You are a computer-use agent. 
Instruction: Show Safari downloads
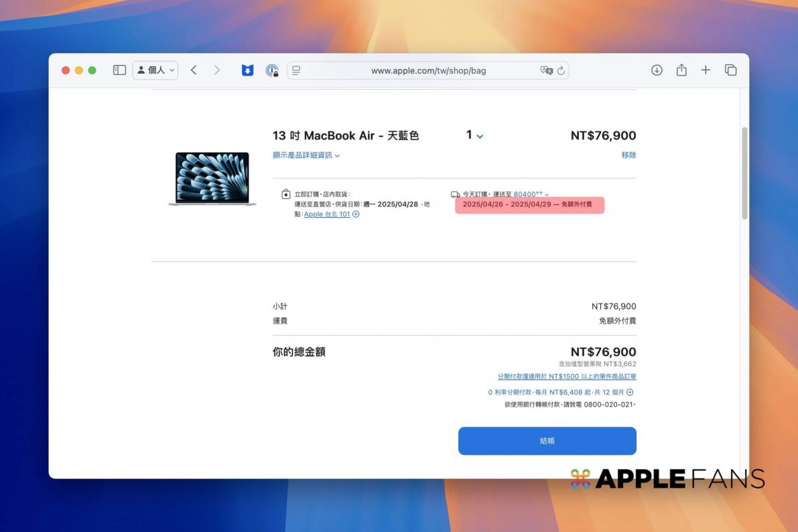tap(657, 70)
